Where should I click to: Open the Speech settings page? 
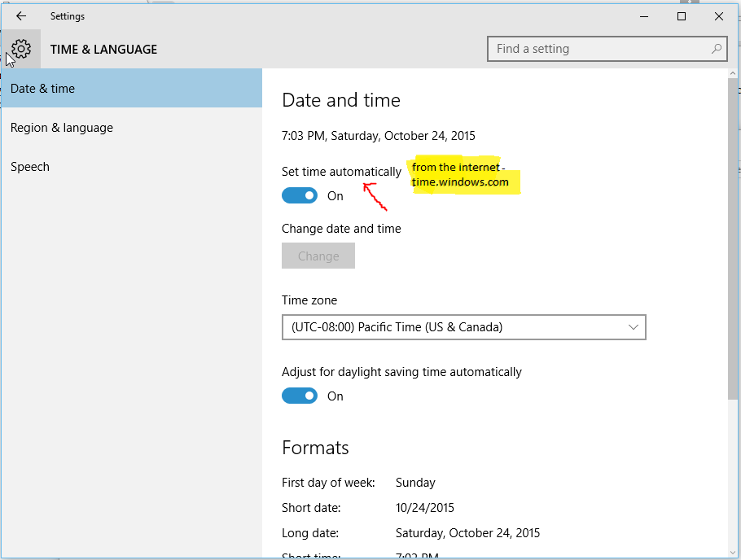(30, 166)
